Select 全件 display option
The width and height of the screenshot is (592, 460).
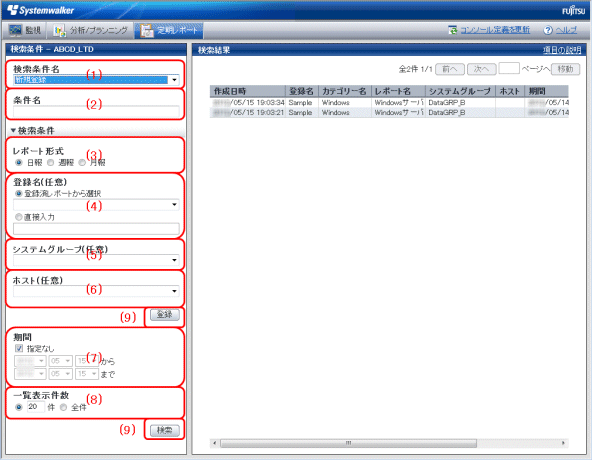point(63,407)
